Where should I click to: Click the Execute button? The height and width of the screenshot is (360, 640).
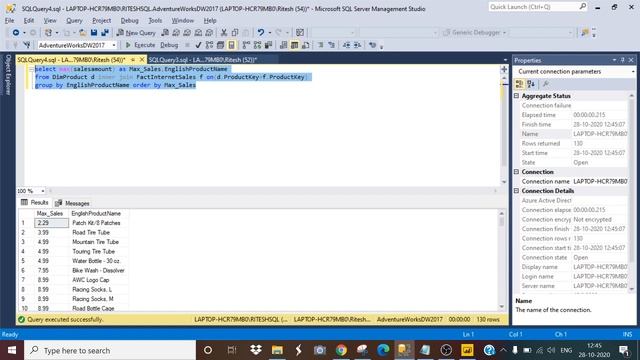(140, 45)
